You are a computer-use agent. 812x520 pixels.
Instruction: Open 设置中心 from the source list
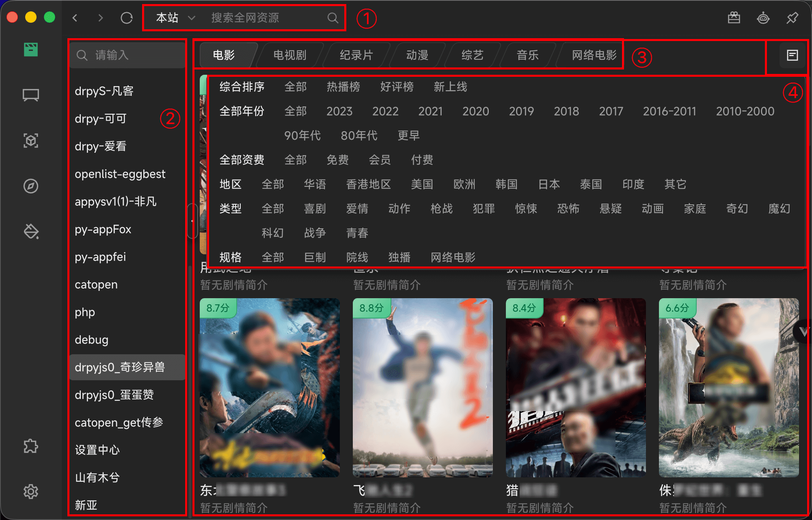pyautogui.click(x=97, y=450)
